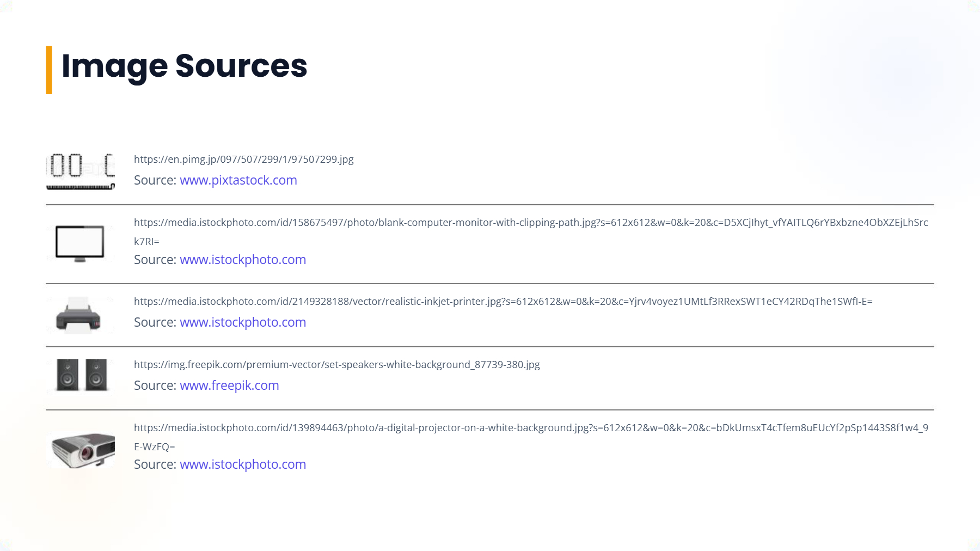Open the istockphoto link under the printer URL
The height and width of the screenshot is (551, 980).
point(243,322)
